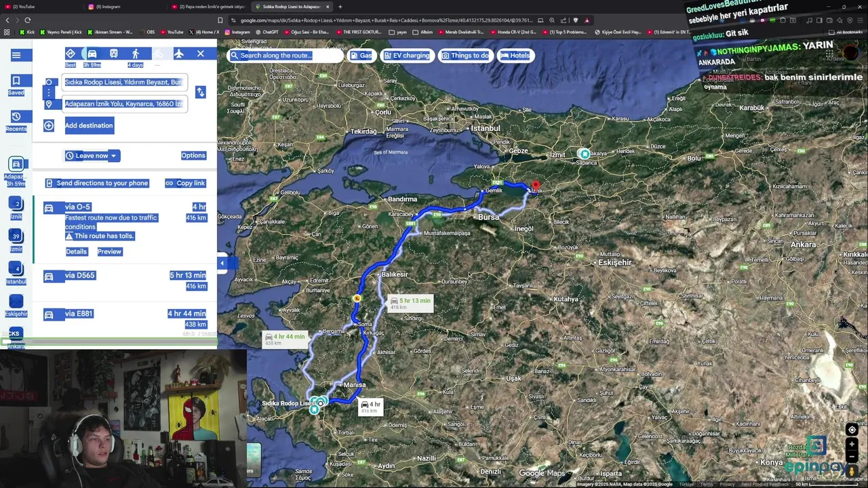Open the Honda CR-V bookmark
Screen dimensions: 868x488
tap(513, 32)
